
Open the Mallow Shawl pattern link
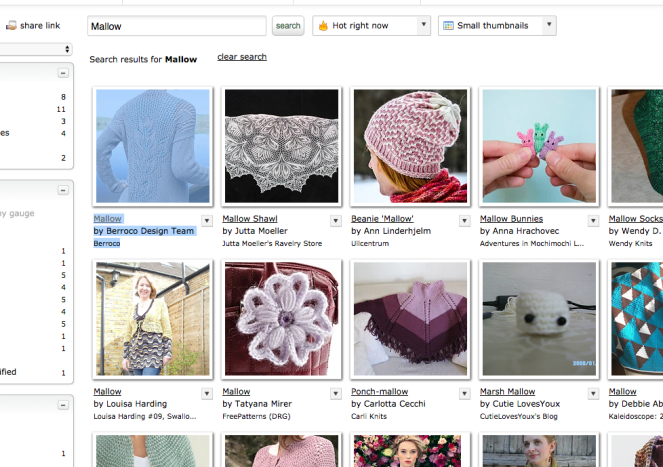tap(249, 219)
